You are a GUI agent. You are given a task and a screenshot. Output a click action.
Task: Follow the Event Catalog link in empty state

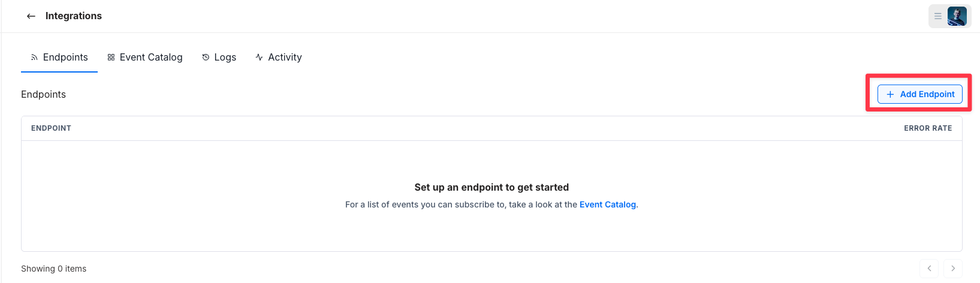[x=607, y=204]
